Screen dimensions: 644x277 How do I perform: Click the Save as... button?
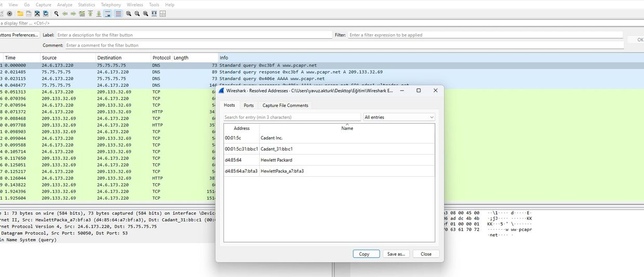click(x=396, y=254)
